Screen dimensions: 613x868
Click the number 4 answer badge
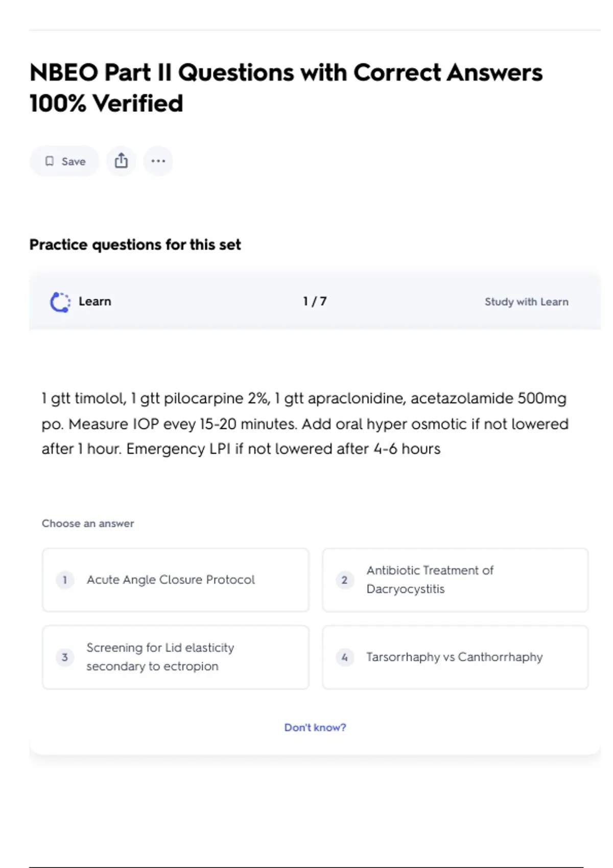pos(344,657)
